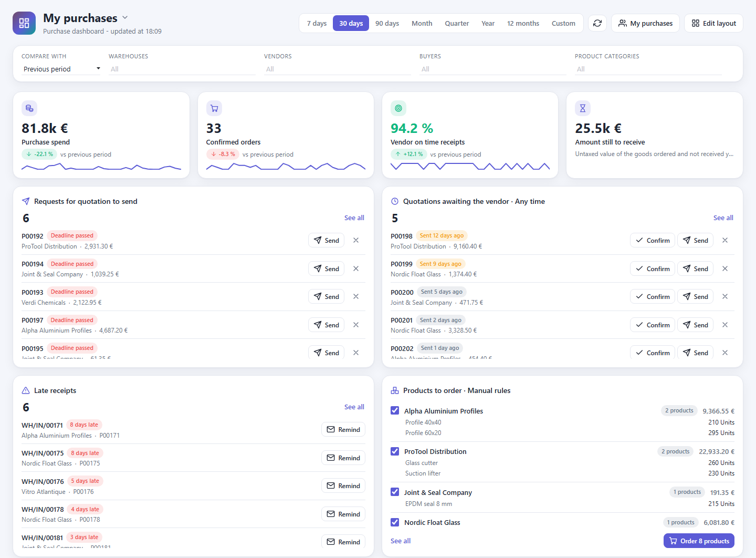Remind vendor about WH/IN/00176
Screen dimensions: 756x558
(x=343, y=485)
